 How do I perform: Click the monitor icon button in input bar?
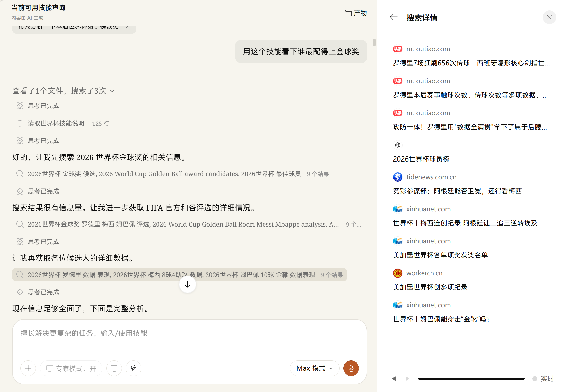point(114,368)
